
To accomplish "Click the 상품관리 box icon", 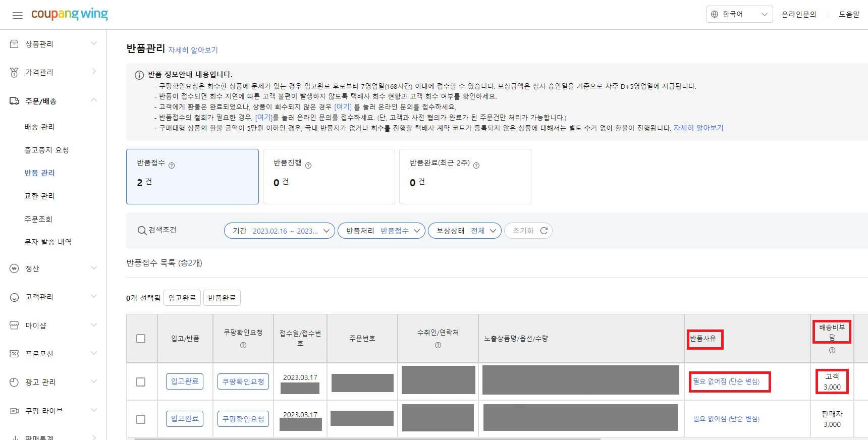I will click(x=14, y=44).
